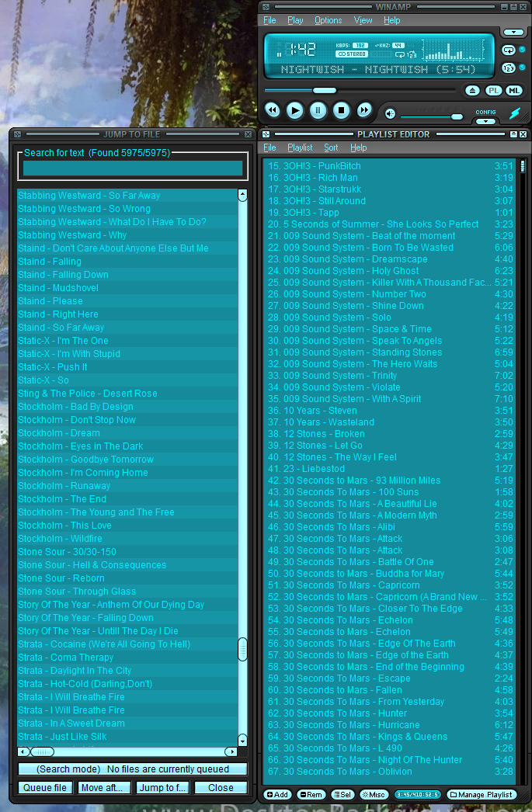Image resolution: width=532 pixels, height=812 pixels.
Task: Click the Sel selection button
Action: [342, 794]
